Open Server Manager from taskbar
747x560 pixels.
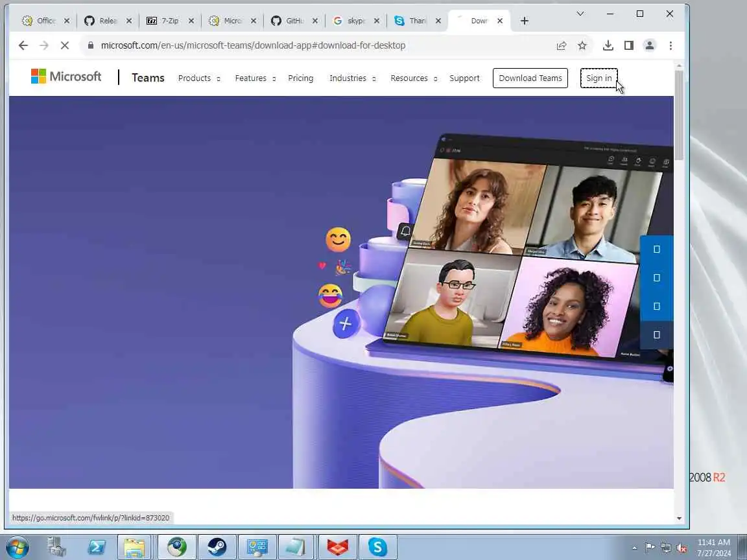[56, 547]
